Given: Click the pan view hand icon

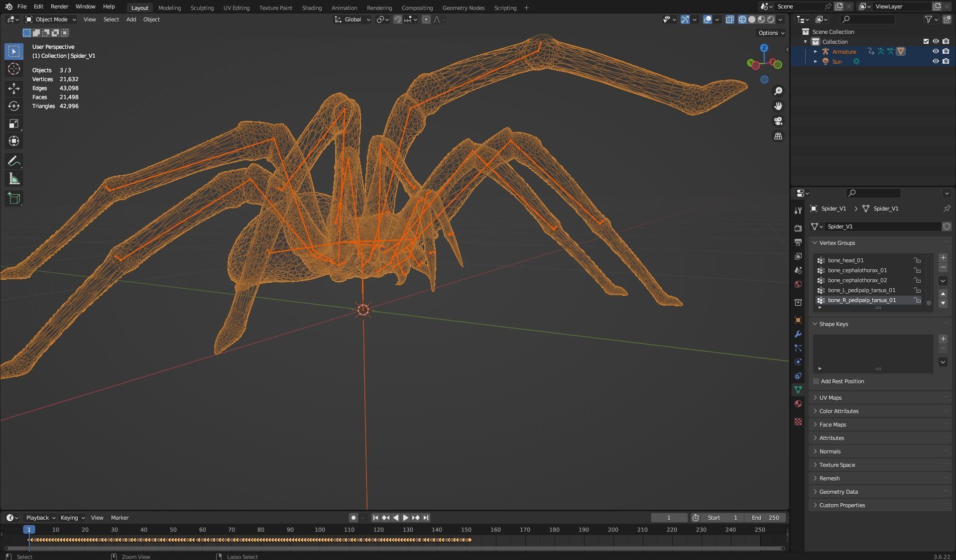Looking at the screenshot, I should (778, 106).
